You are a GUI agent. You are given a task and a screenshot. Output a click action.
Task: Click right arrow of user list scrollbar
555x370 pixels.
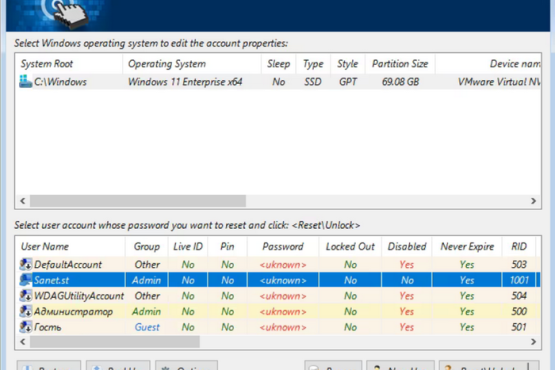[x=533, y=342]
